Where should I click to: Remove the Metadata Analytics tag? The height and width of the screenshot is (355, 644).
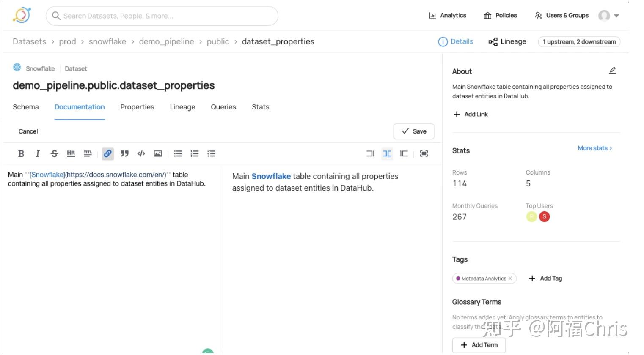[x=510, y=279]
